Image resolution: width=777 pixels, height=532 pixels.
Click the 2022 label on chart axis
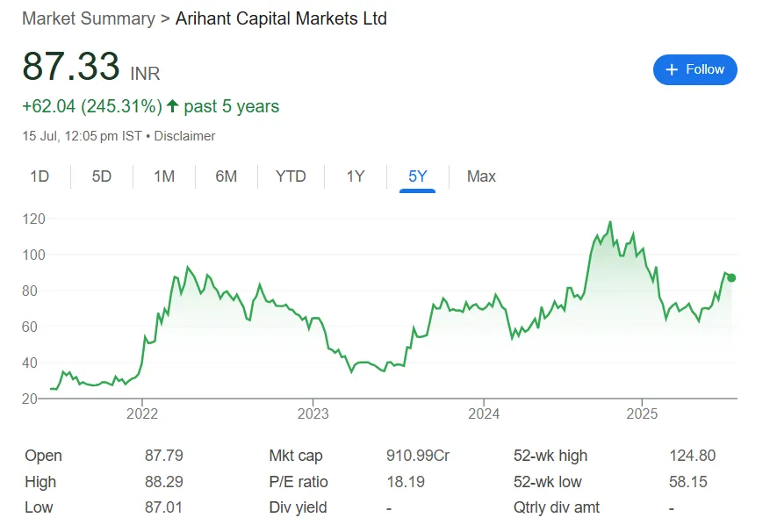[142, 414]
